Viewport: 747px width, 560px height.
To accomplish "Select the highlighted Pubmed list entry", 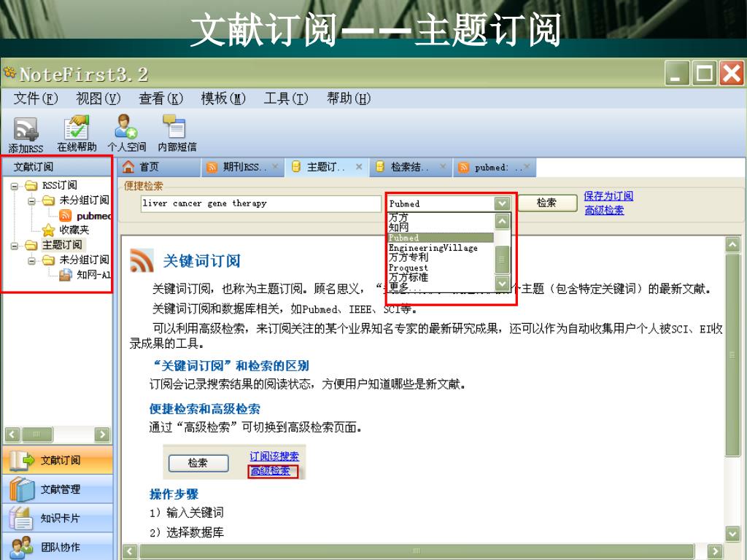I will 441,238.
